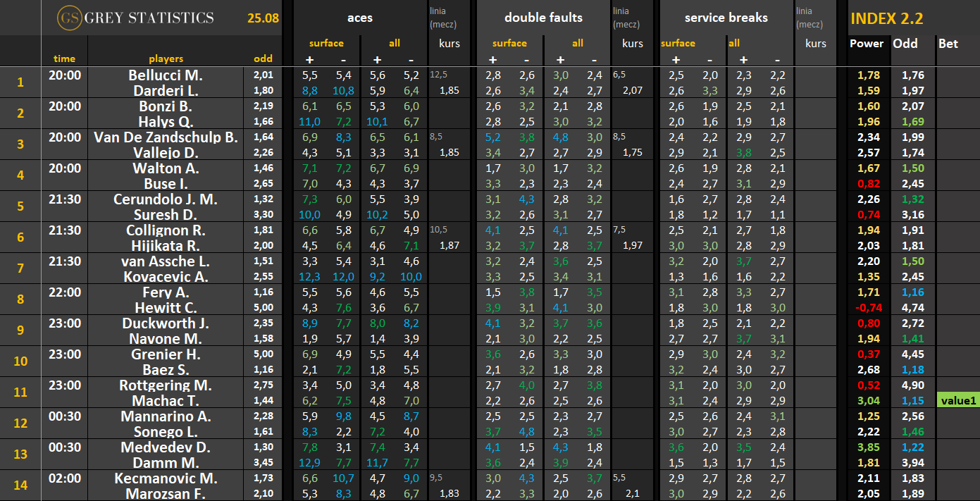Click the service breaks column header
Screen dimensions: 980x501
point(726,18)
